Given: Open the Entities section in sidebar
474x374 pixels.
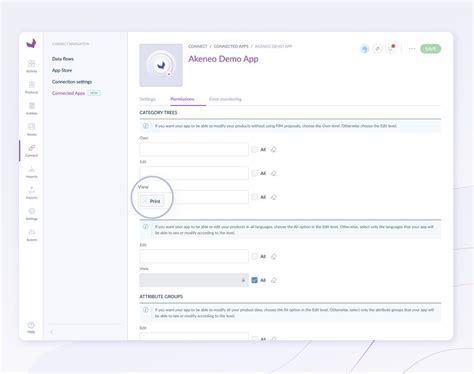Looking at the screenshot, I should [x=32, y=108].
